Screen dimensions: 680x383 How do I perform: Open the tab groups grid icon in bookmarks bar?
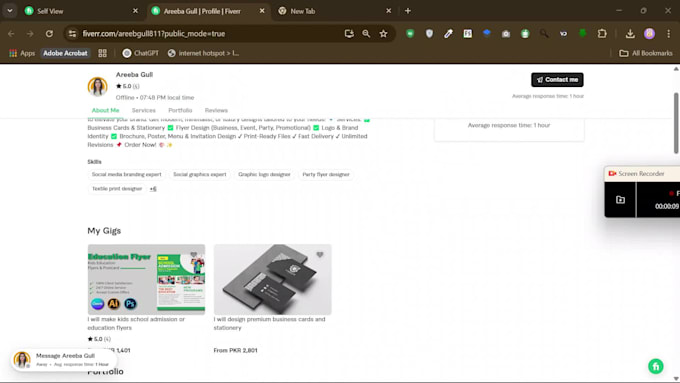[102, 53]
